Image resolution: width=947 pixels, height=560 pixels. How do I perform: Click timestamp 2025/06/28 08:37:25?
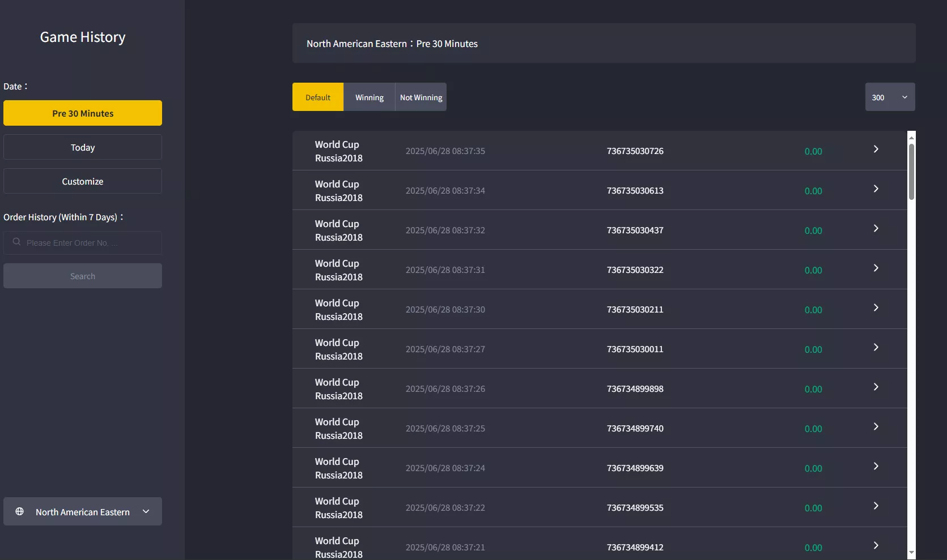[x=445, y=429]
